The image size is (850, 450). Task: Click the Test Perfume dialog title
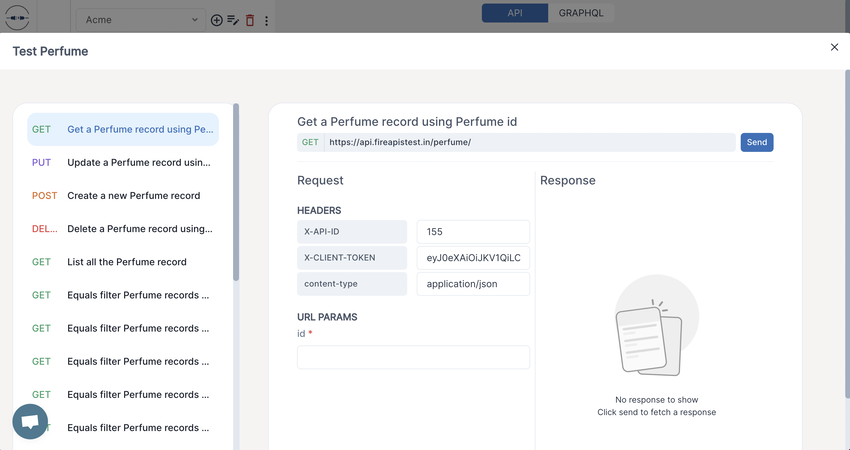click(50, 51)
